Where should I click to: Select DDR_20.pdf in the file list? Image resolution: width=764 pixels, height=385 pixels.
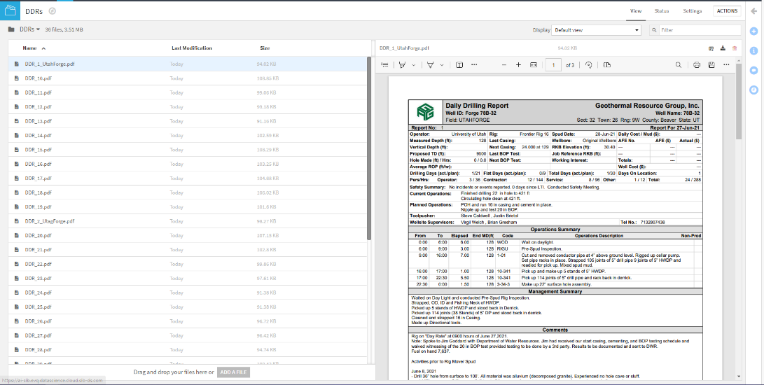coord(188,235)
